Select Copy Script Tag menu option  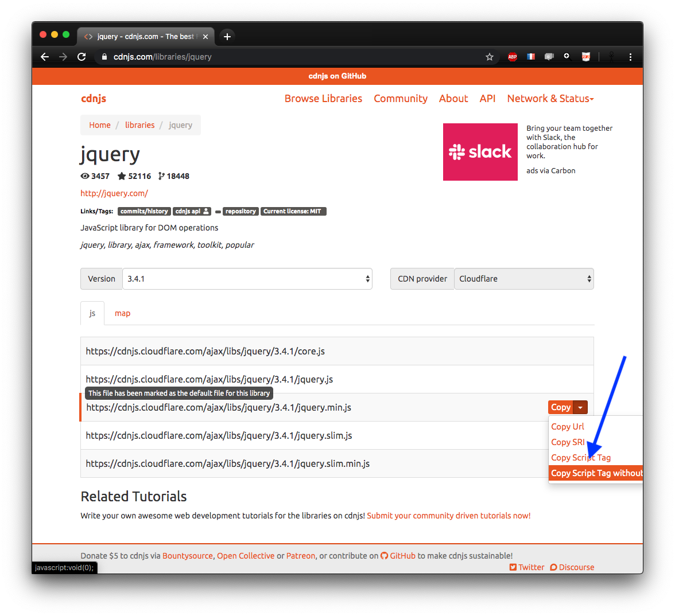pos(581,458)
